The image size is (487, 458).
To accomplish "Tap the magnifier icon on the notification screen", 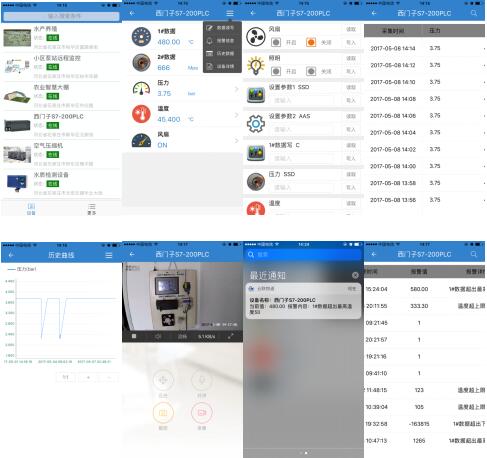I will pos(251,255).
